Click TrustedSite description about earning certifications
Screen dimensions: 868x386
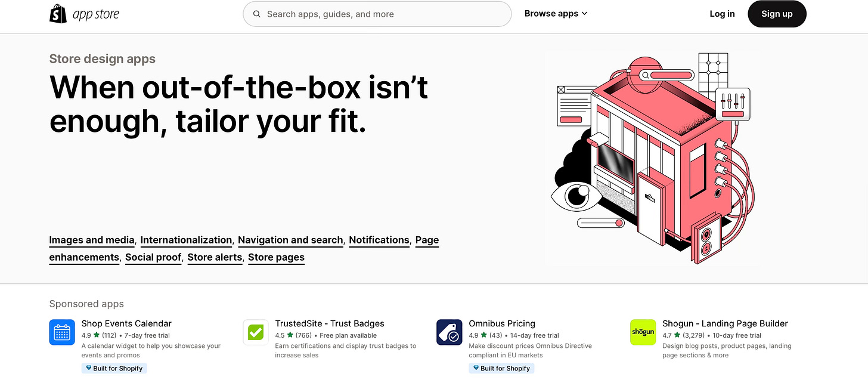tap(346, 350)
